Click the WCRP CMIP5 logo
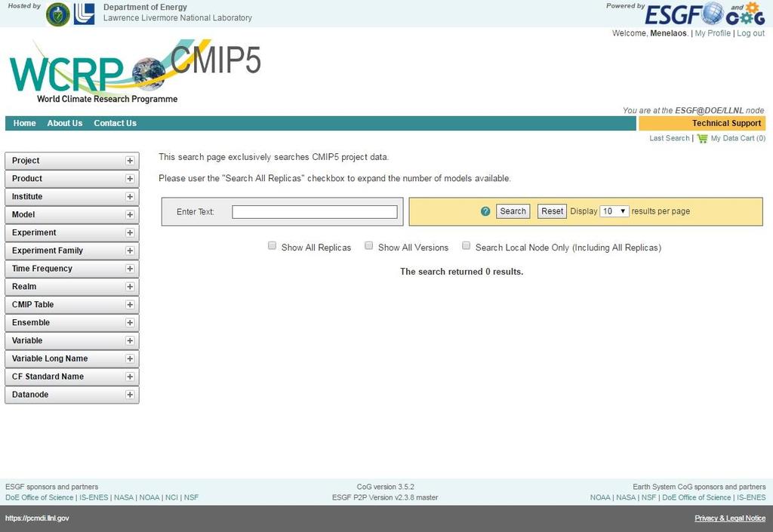Viewport: 773px width, 532px height. 136,72
